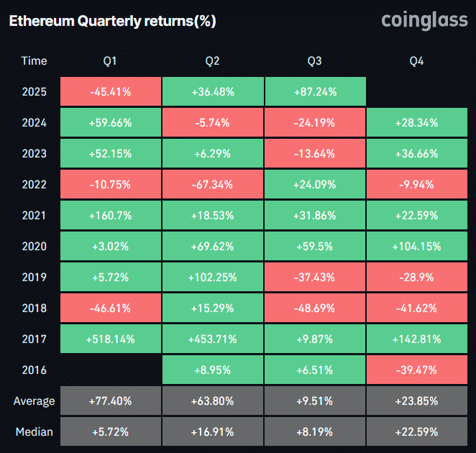Select the 2017 row label
The image size is (476, 453).
pos(35,339)
